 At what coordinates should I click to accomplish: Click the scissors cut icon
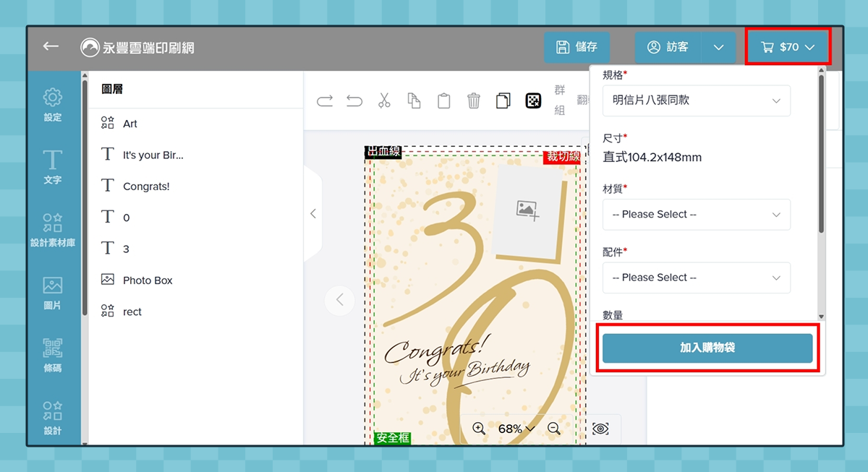384,100
